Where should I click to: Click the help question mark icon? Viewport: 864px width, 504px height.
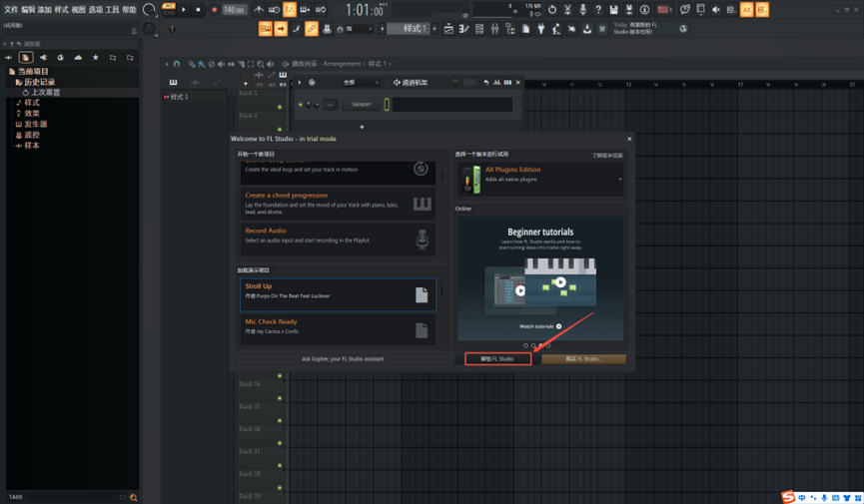pyautogui.click(x=598, y=10)
